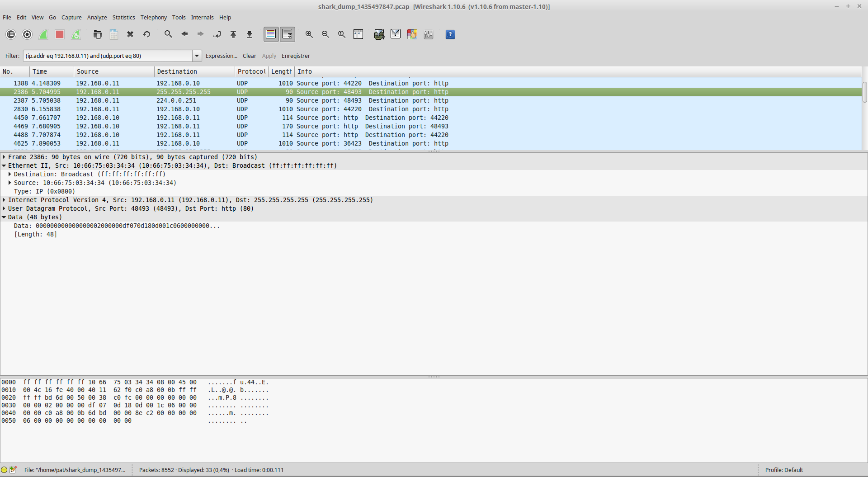Expand the User Datagram Protocol row
This screenshot has height=477, width=868.
click(4, 208)
